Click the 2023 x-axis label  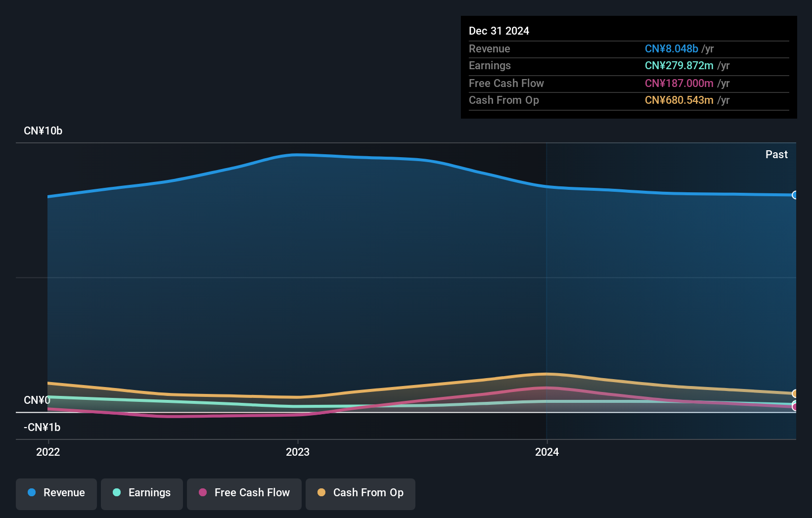click(298, 452)
